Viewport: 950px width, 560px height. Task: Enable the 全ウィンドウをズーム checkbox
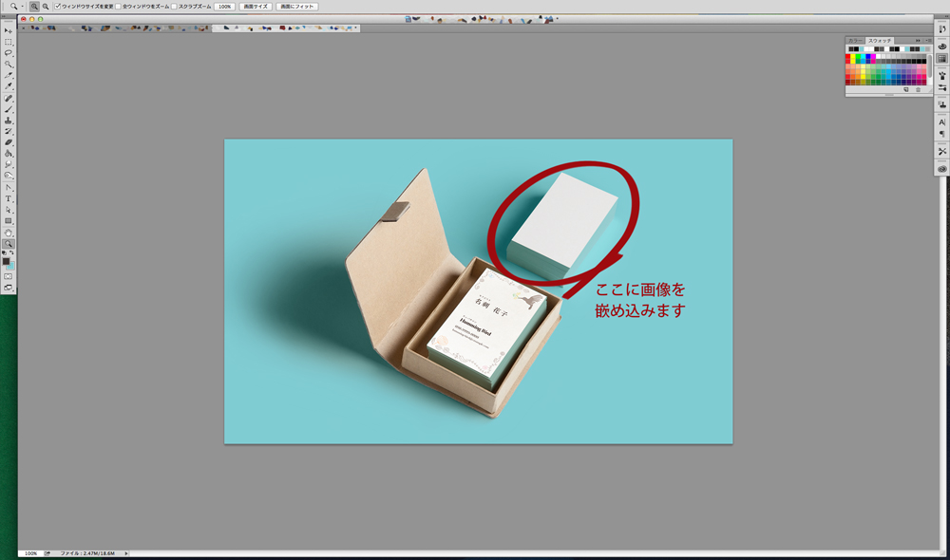(119, 7)
